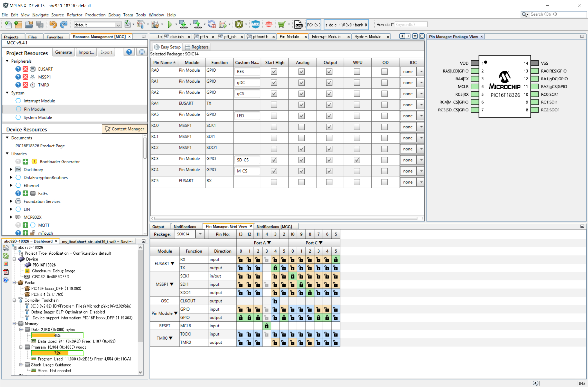Click the Debug Project icon

(x=223, y=24)
